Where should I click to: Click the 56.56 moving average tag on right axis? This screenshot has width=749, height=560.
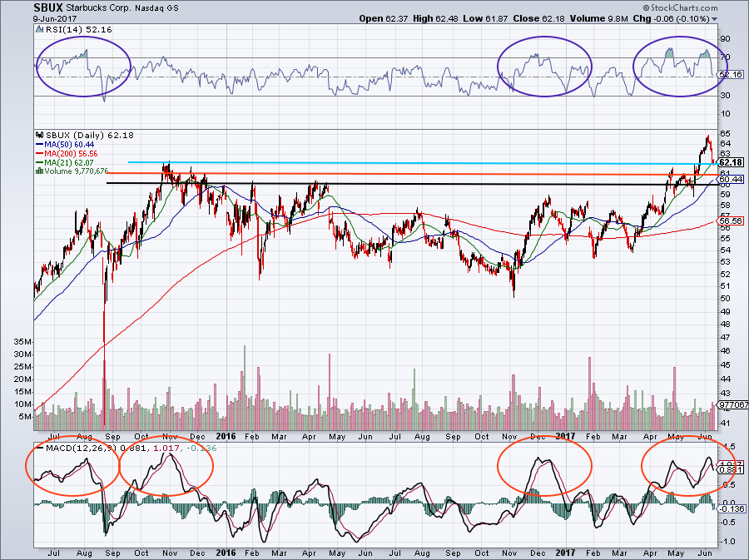click(x=731, y=221)
